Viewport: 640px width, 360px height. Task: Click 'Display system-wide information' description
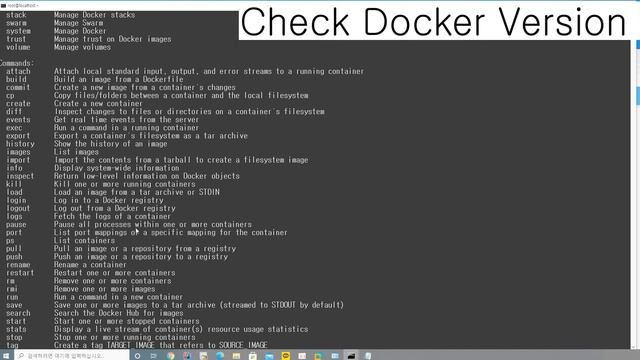click(x=117, y=168)
